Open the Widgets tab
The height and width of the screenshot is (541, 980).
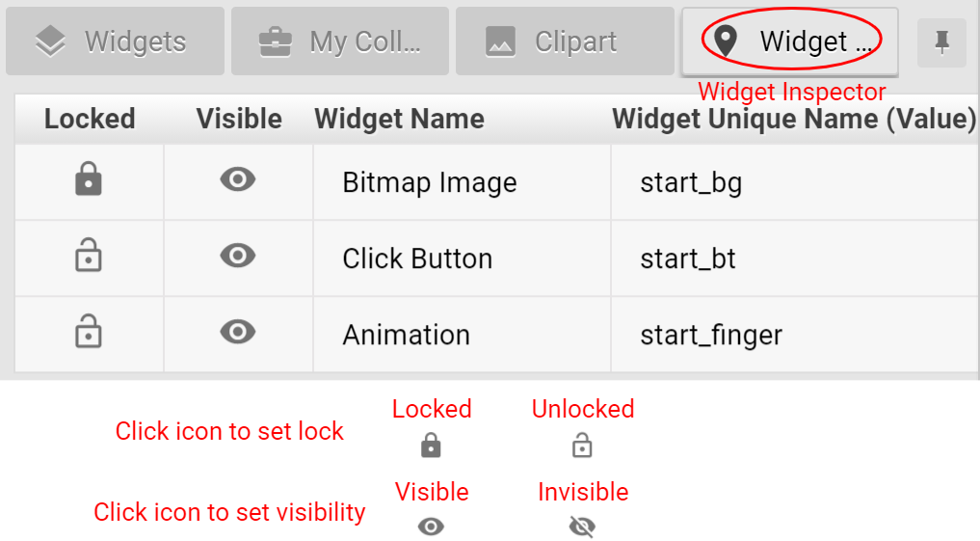115,41
